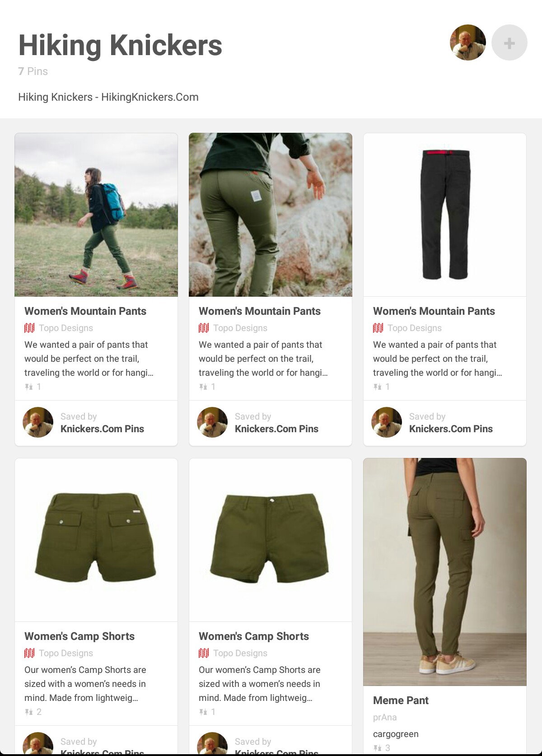The width and height of the screenshot is (542, 756).
Task: Click saver avatar under the hiker photo pin
Action: click(x=38, y=423)
